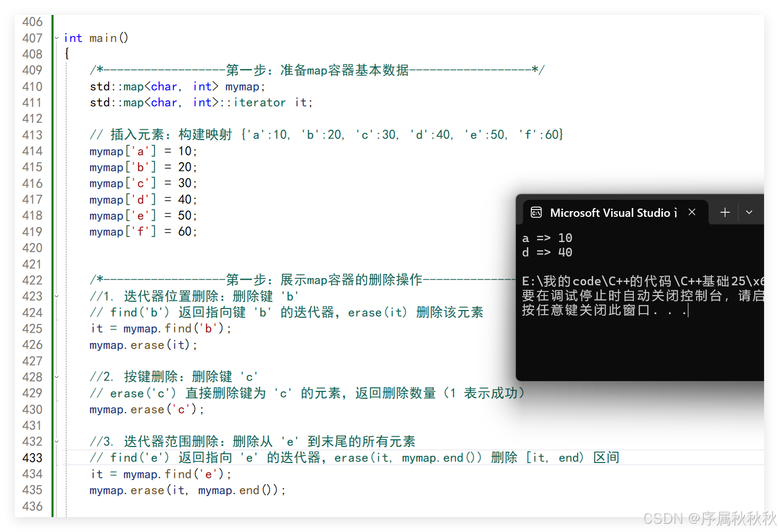This screenshot has width=779, height=532.
Task: Click the console path line starting 'E:\我的code'
Action: pyautogui.click(x=643, y=281)
